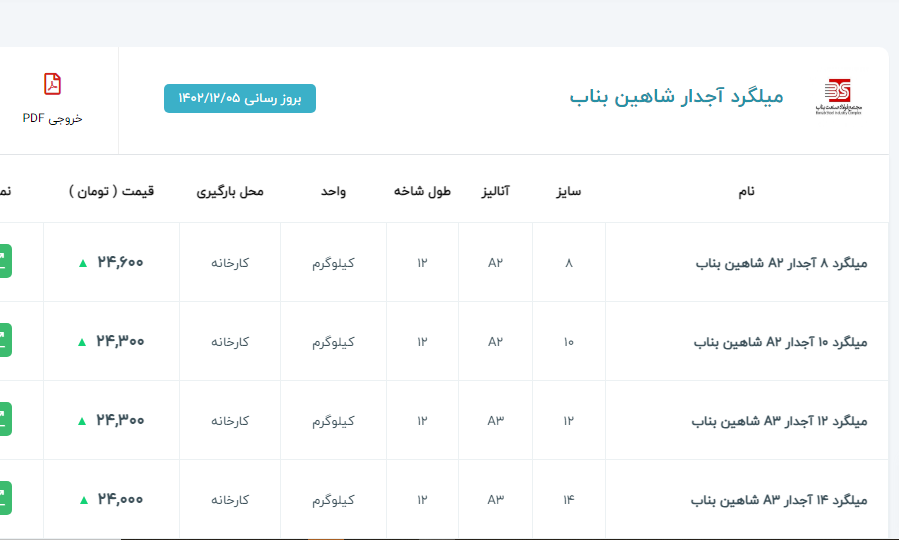
Task: Open میلگرد ۱۰ آجدار A۲ شاهین بناب
Action: pyautogui.click(x=780, y=342)
